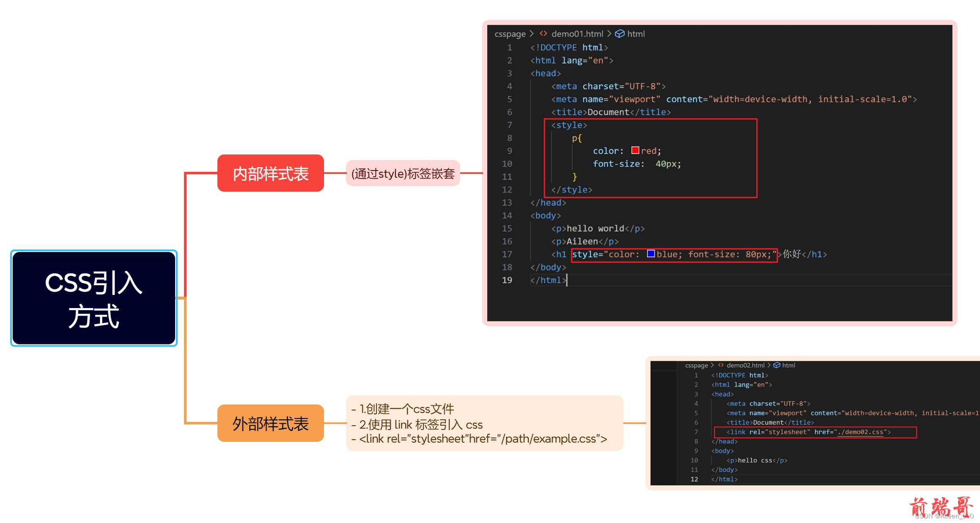The image size is (980, 523).
Task: Click chevron after demo02.html in breadcrumb
Action: [x=769, y=365]
